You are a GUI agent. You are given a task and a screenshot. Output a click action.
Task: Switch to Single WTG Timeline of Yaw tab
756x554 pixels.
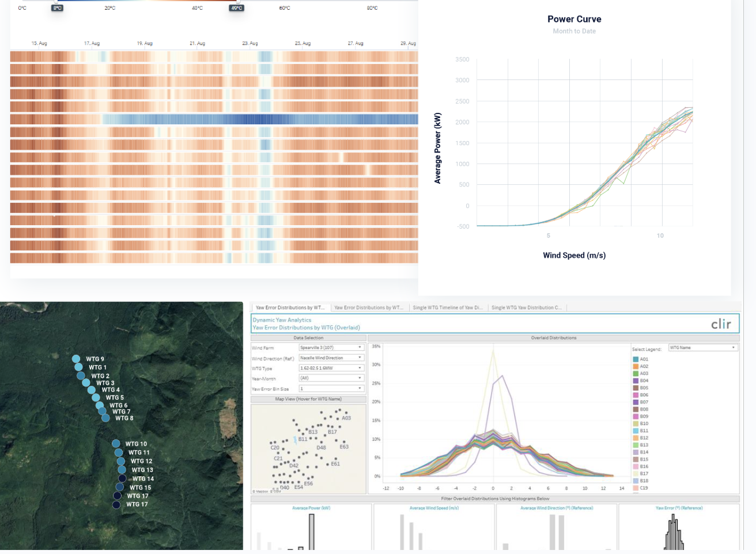tap(448, 308)
